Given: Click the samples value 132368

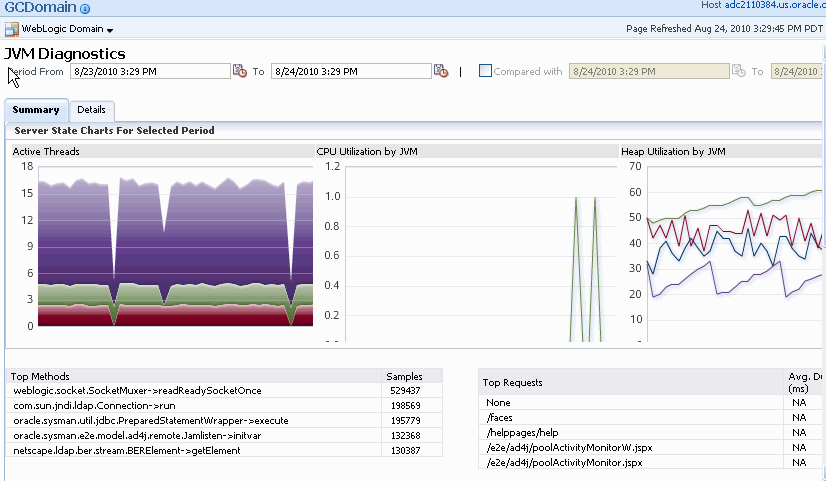Looking at the screenshot, I should 405,436.
